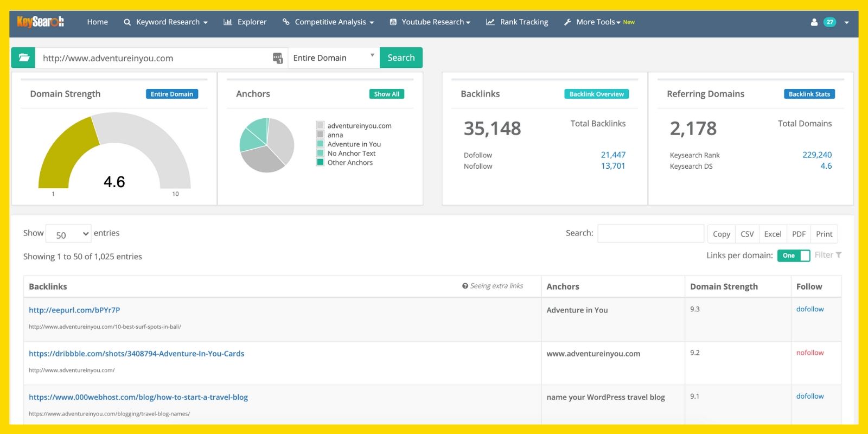868x434 pixels.
Task: Click the Anchors pie chart
Action: coord(267,145)
